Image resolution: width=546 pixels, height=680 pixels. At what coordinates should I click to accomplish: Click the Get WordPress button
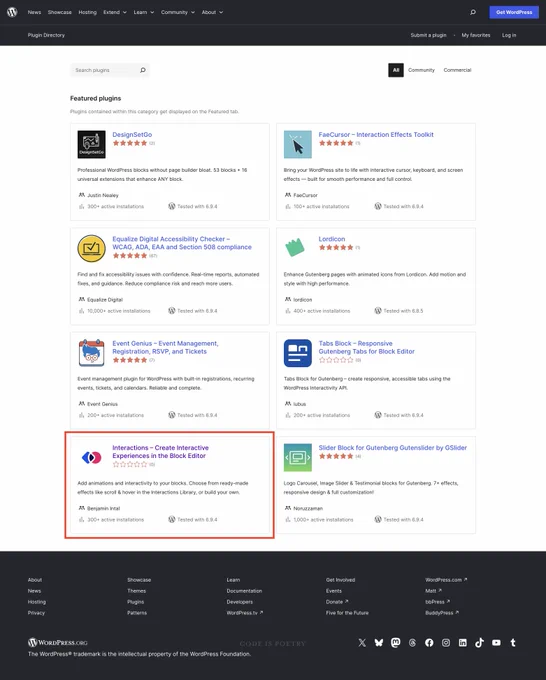coord(514,12)
